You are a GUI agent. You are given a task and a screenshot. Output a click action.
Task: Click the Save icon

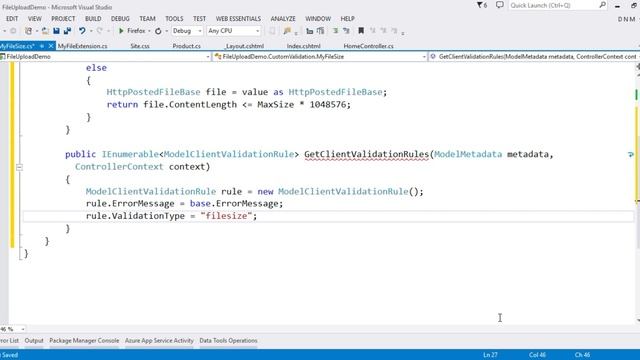click(56, 31)
